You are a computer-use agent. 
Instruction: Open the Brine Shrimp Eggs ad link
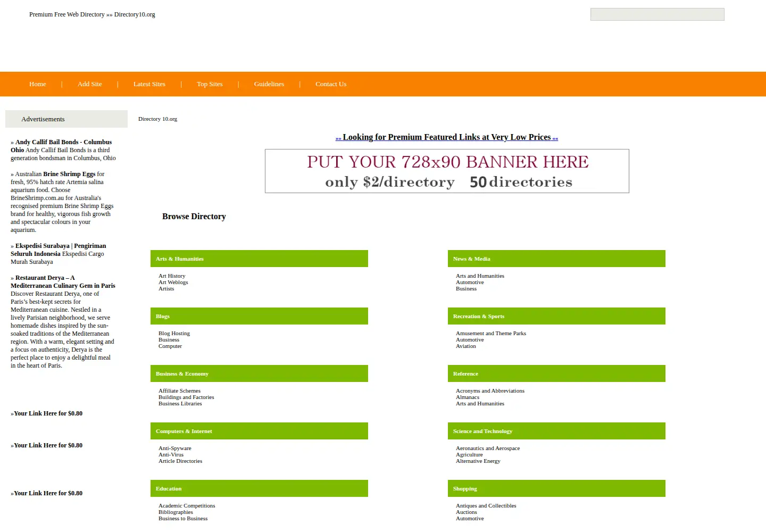[69, 174]
